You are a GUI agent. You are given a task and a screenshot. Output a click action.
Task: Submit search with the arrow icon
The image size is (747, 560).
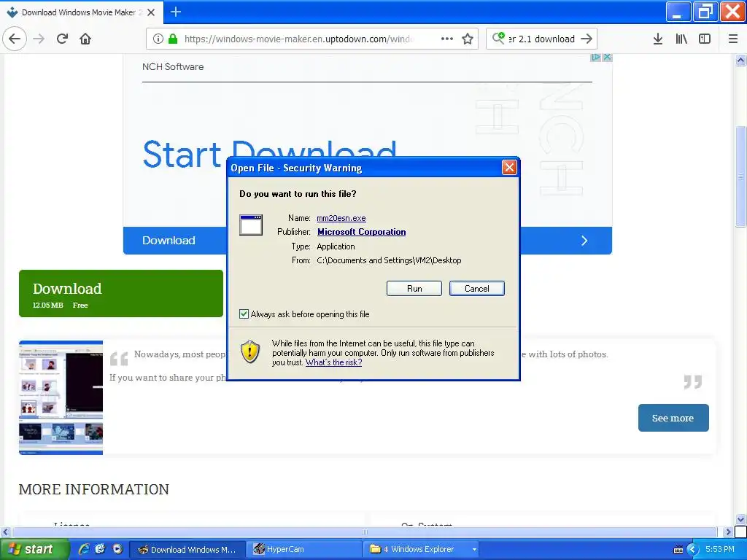[x=587, y=39]
